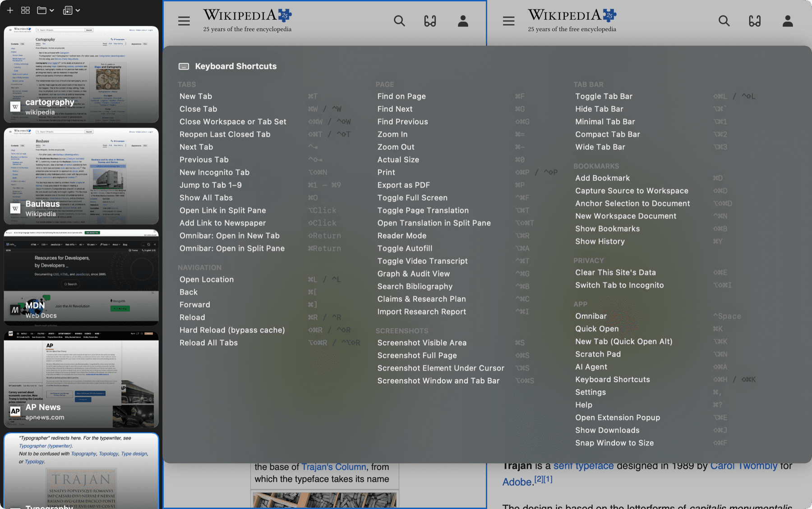Click the new tab plus icon

pos(10,10)
